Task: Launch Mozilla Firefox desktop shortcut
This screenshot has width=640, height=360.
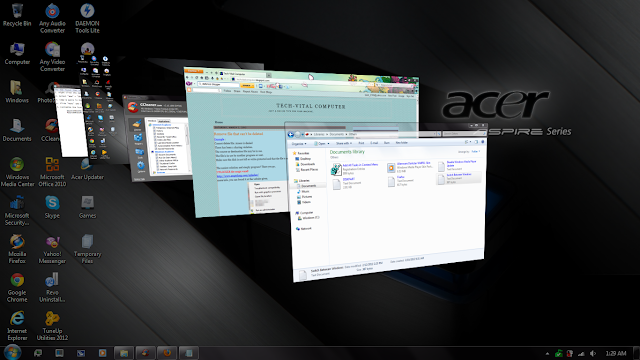Action: coord(17,249)
